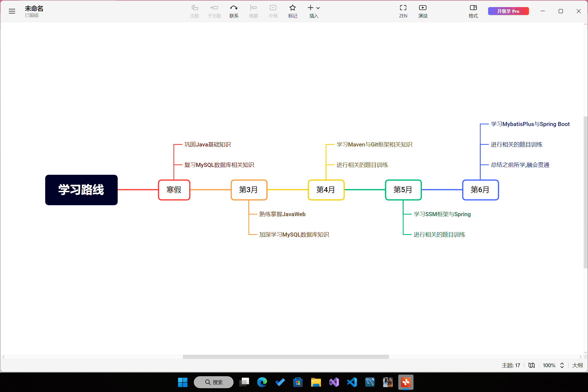Start Pitch presentation (演说) mode
The height and width of the screenshot is (392, 588).
[422, 11]
